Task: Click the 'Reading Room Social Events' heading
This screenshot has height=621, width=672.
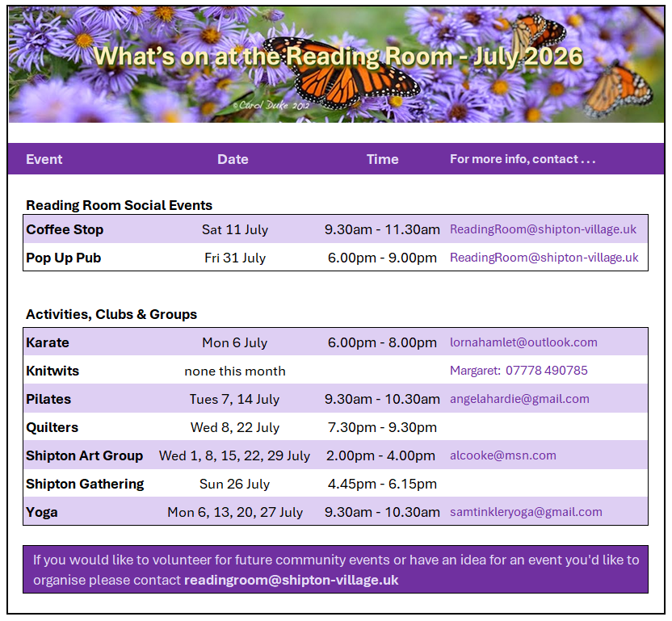Action: click(x=120, y=205)
